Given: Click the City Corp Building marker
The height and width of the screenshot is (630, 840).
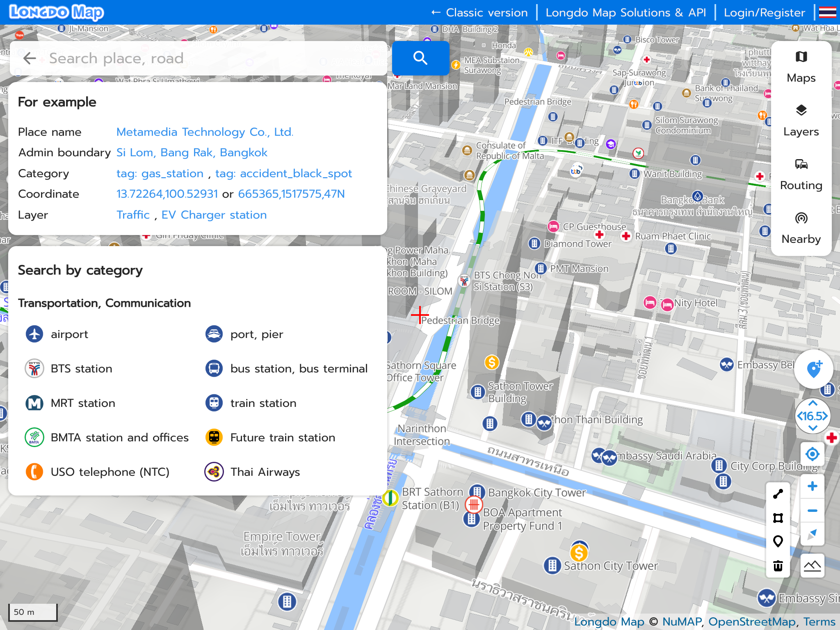Looking at the screenshot, I should pyautogui.click(x=719, y=466).
